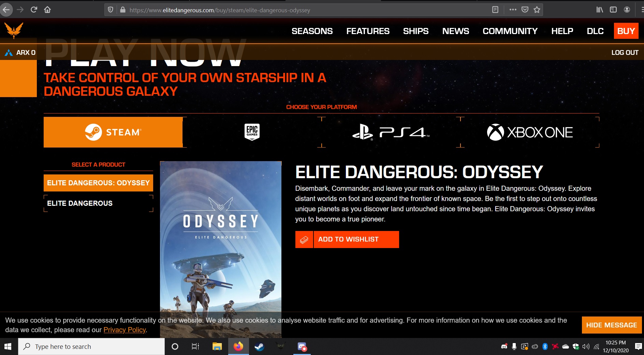
Task: Open the Firefox account icon
Action: click(627, 10)
